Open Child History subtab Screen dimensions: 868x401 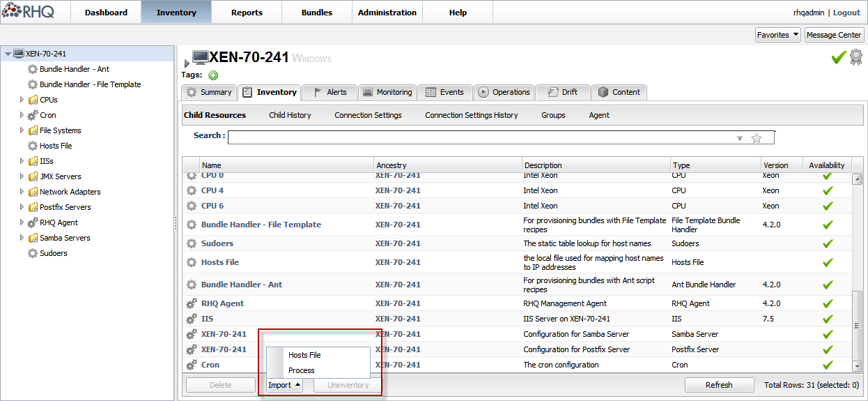[290, 115]
